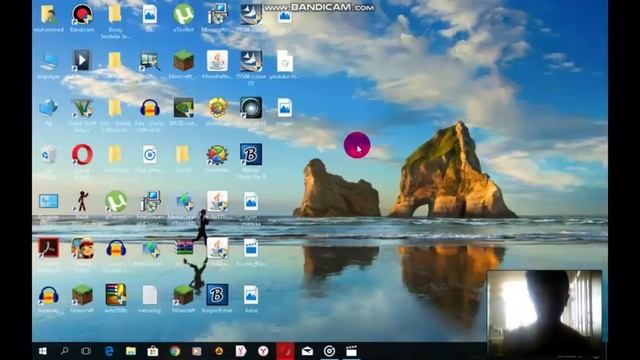Open the dark play-button media shortcut
This screenshot has height=360, width=640.
pos(82,61)
